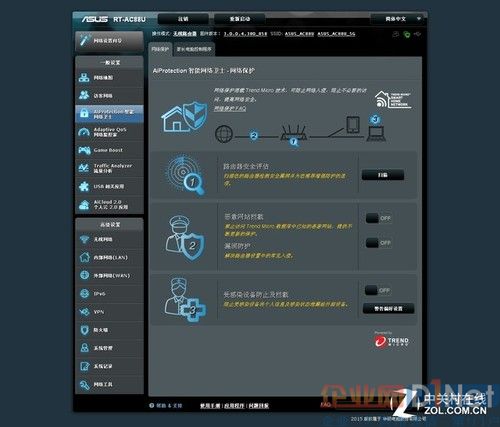Open the feedback footer link
This screenshot has width=500, height=427.
[x=258, y=406]
